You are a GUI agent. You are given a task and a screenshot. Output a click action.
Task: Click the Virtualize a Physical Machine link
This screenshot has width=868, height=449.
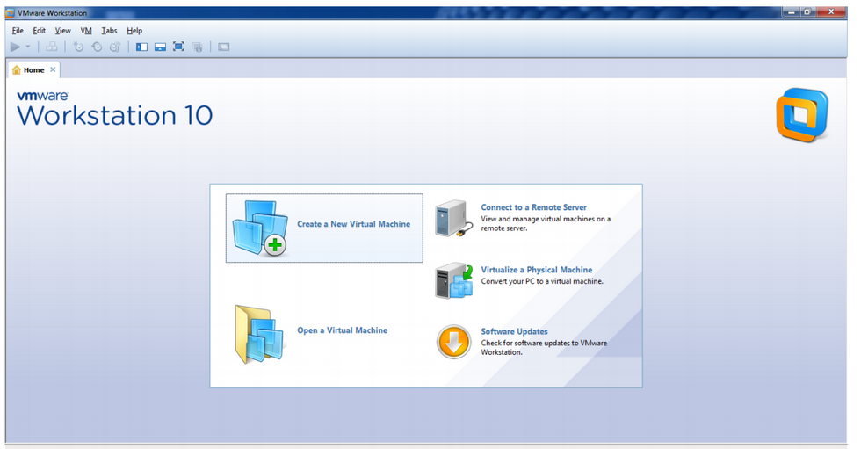point(537,270)
